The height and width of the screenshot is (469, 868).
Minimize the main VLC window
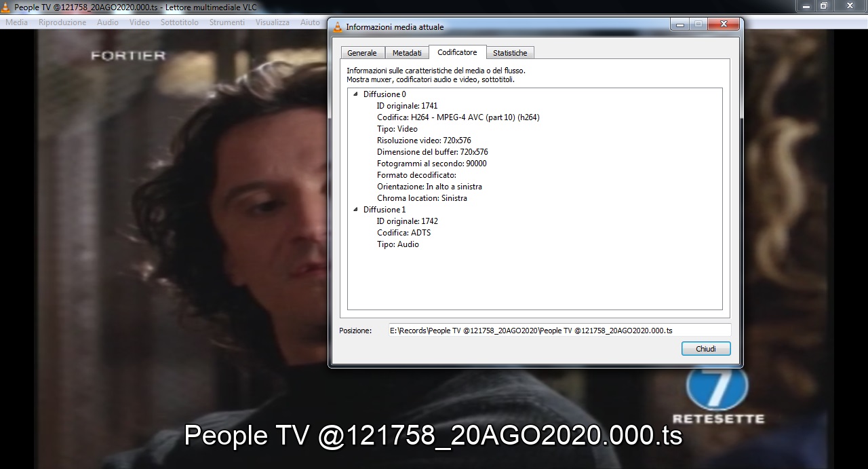[805, 5]
